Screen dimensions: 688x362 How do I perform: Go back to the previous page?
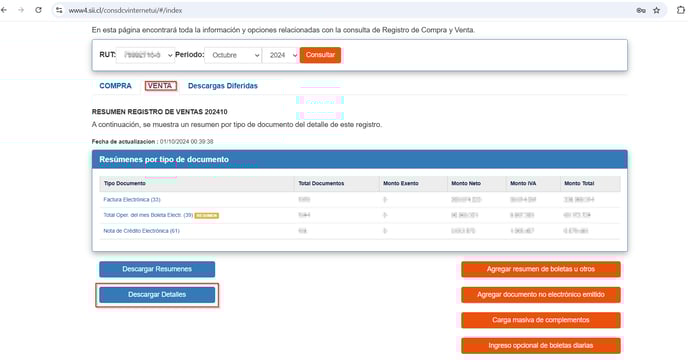[4, 10]
